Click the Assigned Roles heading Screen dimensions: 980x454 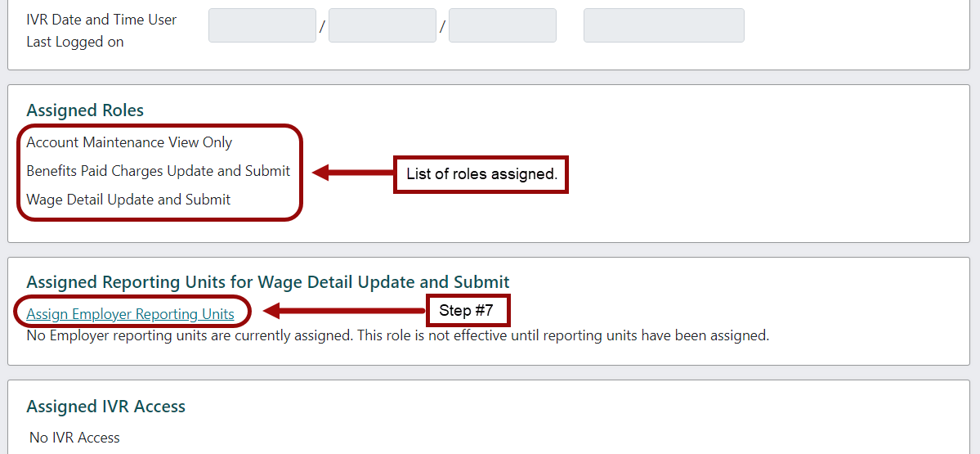85,110
